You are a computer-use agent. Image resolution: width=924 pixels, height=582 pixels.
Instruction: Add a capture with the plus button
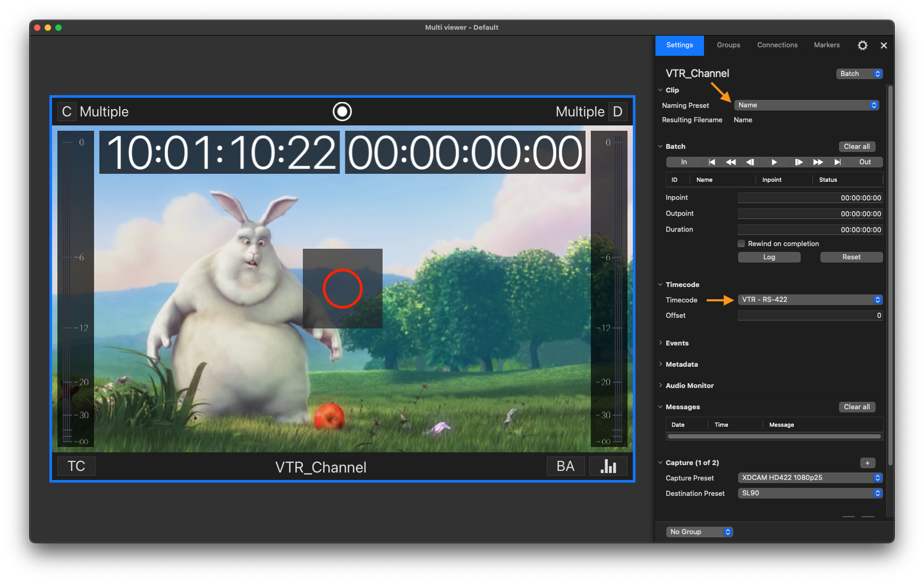(867, 463)
